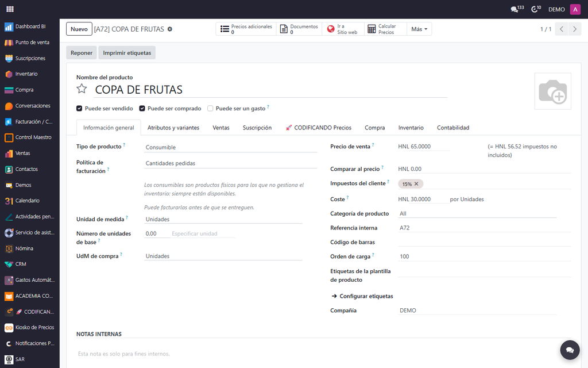Open Gastos Automáticos app
This screenshot has height=368, width=588.
tap(30, 280)
